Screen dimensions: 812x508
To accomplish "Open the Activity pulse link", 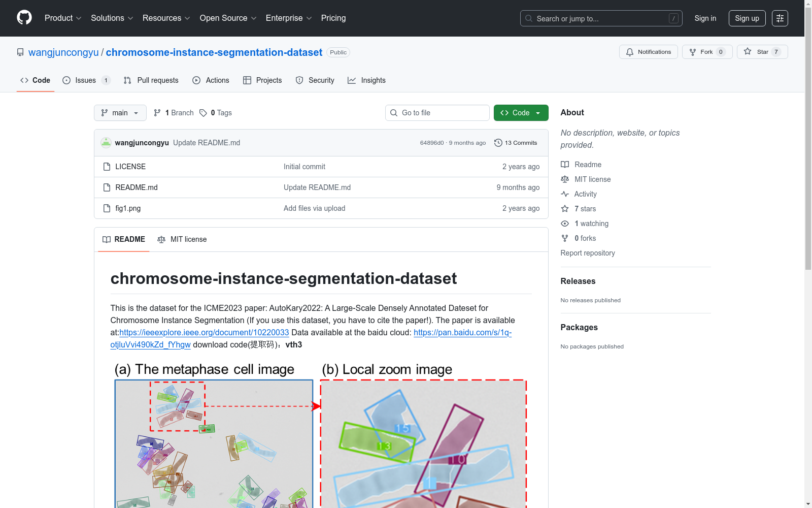I will (x=585, y=194).
